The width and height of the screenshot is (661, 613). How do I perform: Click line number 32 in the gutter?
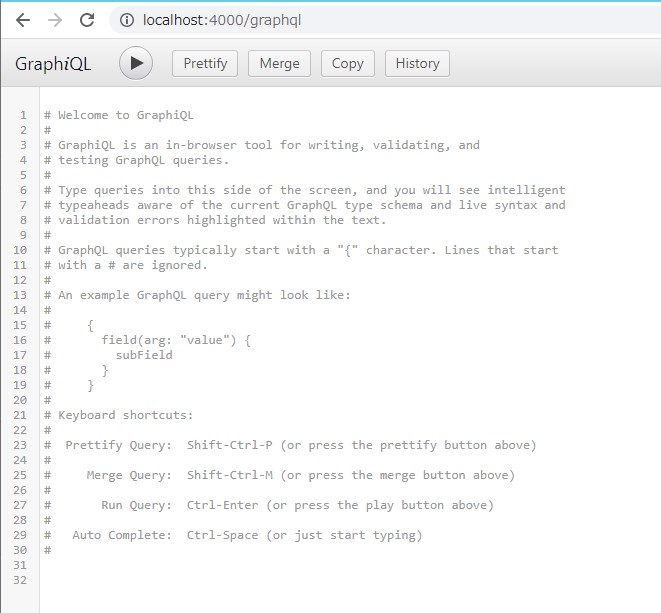[20, 580]
